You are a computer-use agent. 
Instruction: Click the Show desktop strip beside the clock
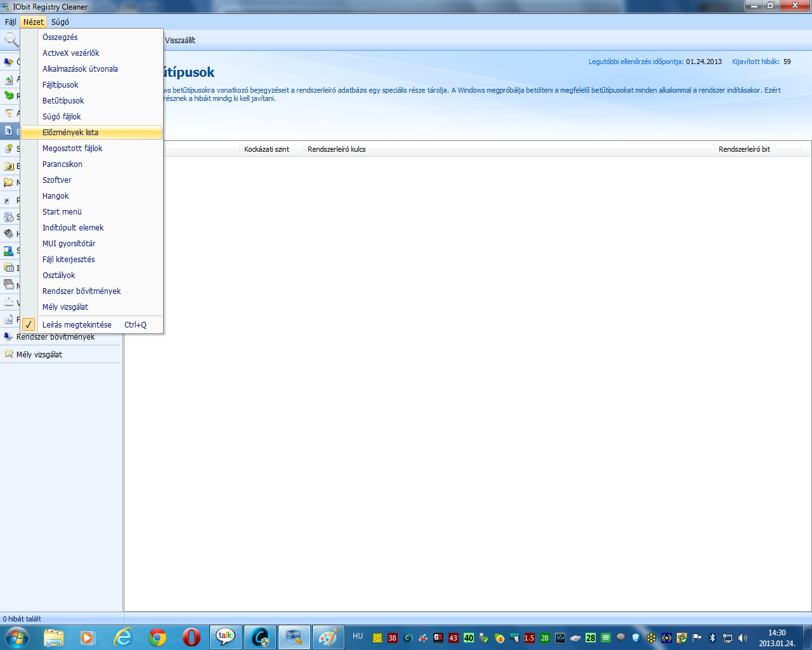[x=807, y=637]
